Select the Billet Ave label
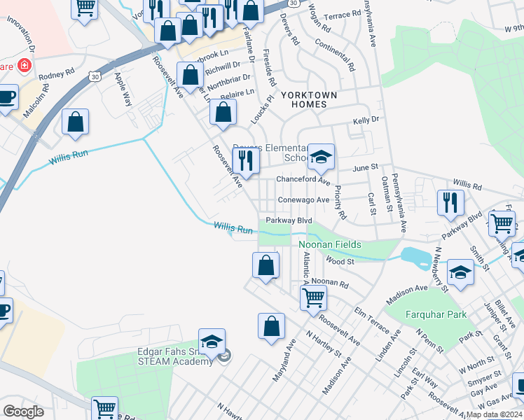This screenshot has width=524, height=420. (505, 314)
